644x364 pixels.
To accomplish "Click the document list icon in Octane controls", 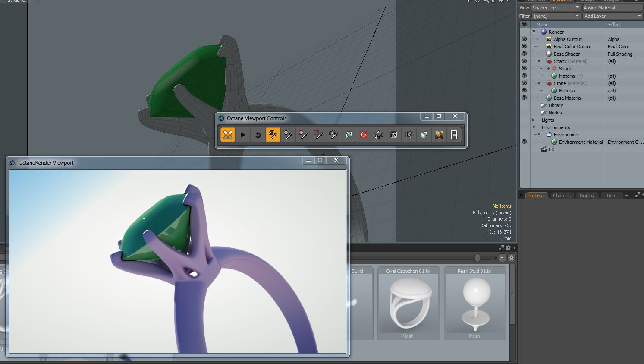I will click(454, 135).
